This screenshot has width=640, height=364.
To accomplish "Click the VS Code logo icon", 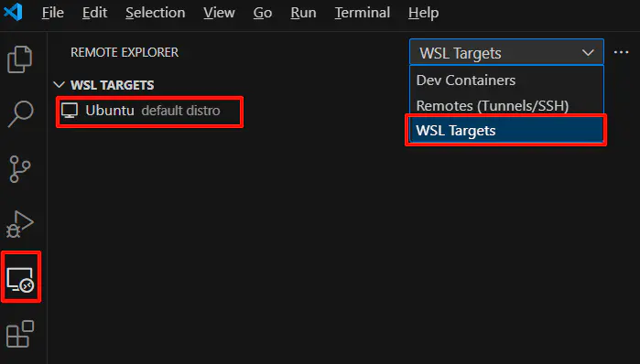I will [x=13, y=12].
